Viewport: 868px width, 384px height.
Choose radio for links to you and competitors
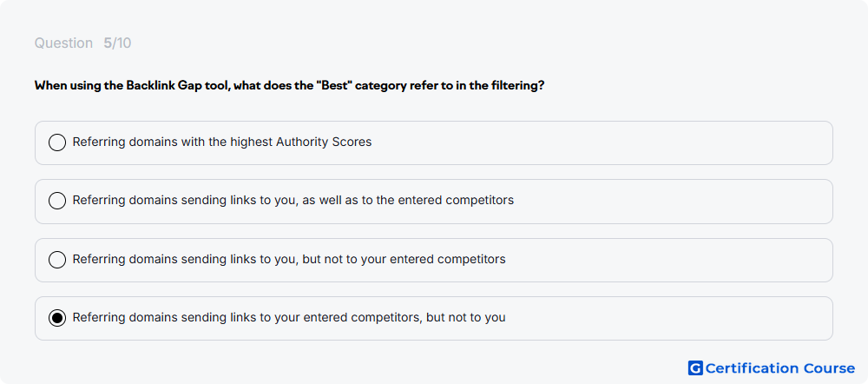tap(57, 201)
